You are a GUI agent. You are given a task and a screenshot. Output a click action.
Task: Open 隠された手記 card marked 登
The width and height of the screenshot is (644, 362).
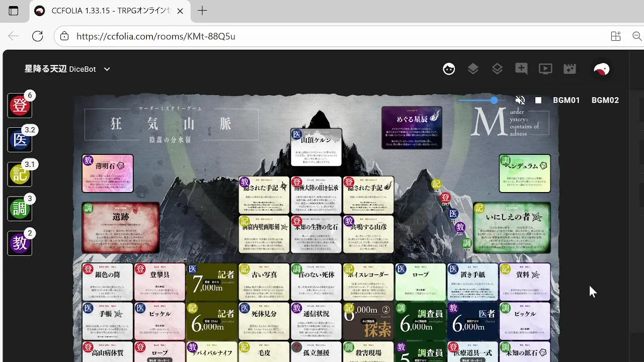click(368, 195)
